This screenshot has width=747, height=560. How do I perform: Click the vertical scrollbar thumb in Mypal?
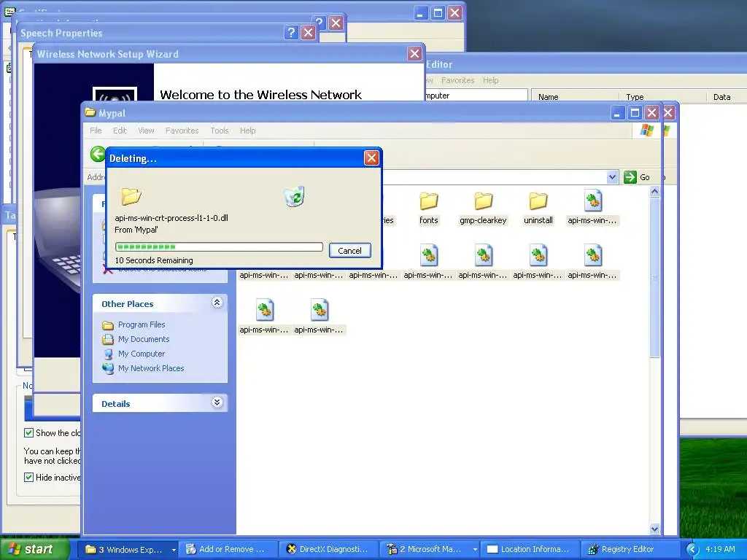[654, 277]
